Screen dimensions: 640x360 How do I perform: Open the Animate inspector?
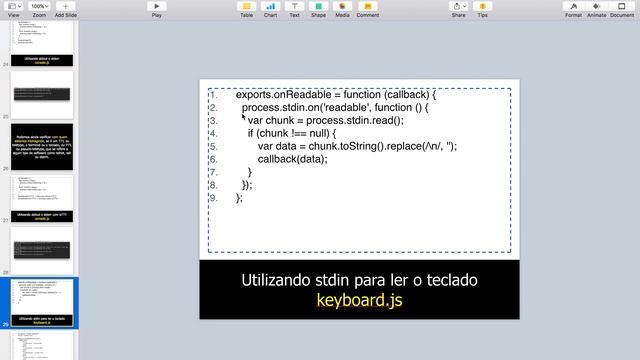coord(597,7)
